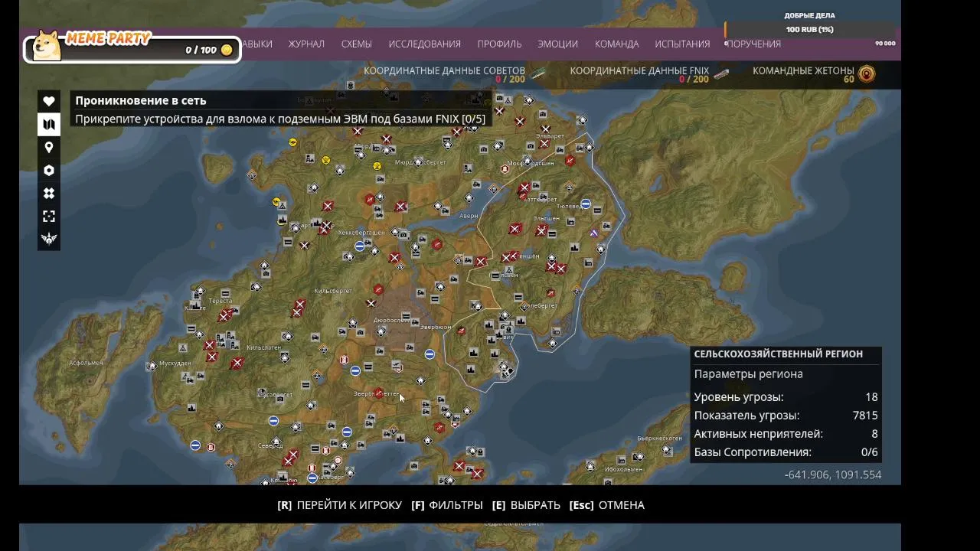Open the partially hidden НАВЫКИ tab
This screenshot has width=980, height=551.
point(258,44)
